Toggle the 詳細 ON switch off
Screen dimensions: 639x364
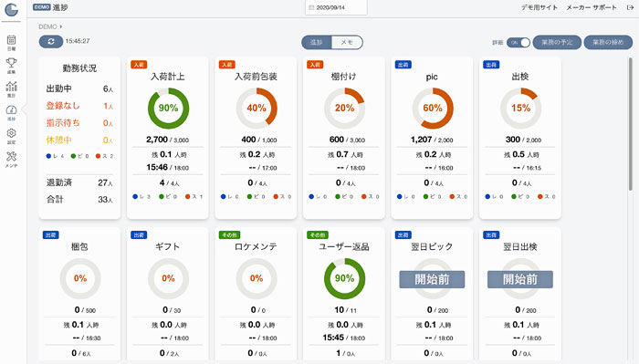[518, 42]
